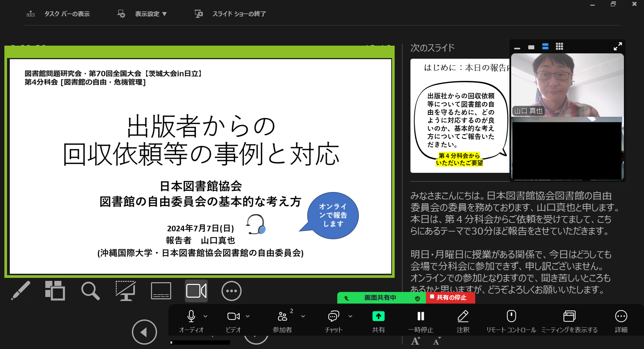Screen dimensions: 644x349
Task: Click スライド ショーの終了 to end show
Action: pos(239,14)
